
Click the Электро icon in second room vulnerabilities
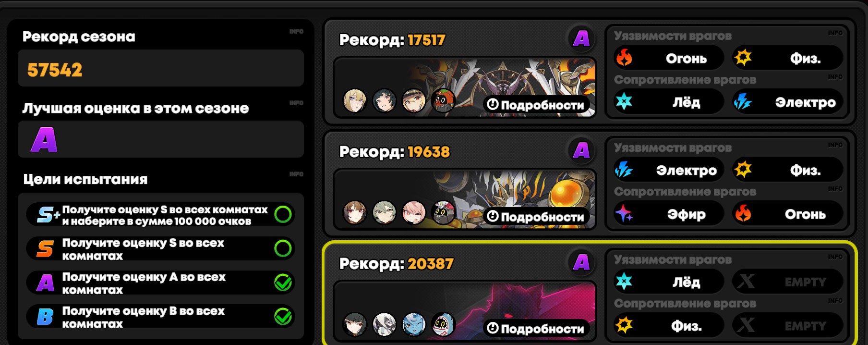pos(624,170)
